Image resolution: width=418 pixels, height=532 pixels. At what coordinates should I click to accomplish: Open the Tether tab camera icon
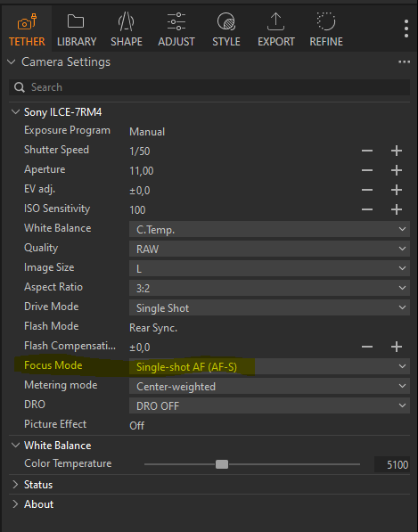tap(27, 21)
